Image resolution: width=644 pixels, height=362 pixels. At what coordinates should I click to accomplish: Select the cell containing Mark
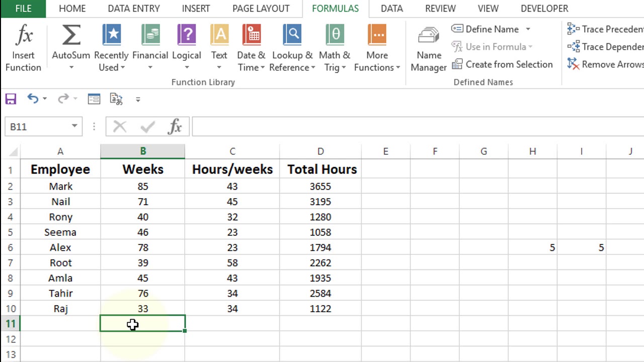60,187
